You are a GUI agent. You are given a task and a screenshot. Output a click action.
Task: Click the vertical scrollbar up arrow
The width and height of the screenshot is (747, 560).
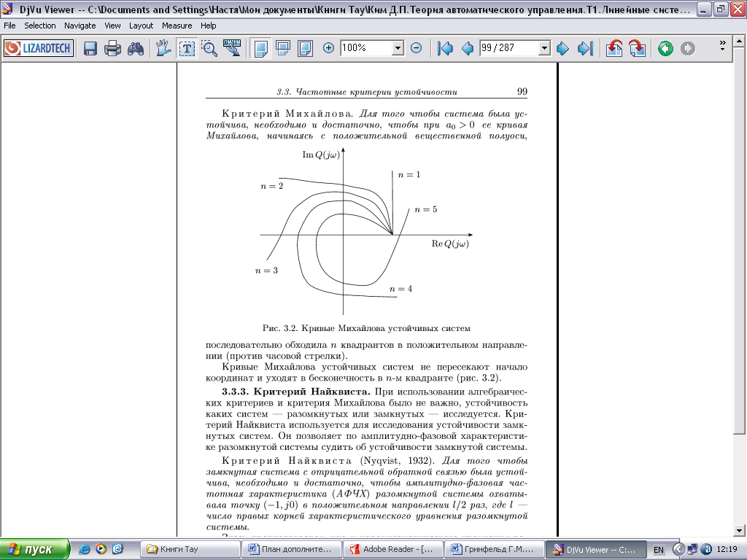coord(740,41)
